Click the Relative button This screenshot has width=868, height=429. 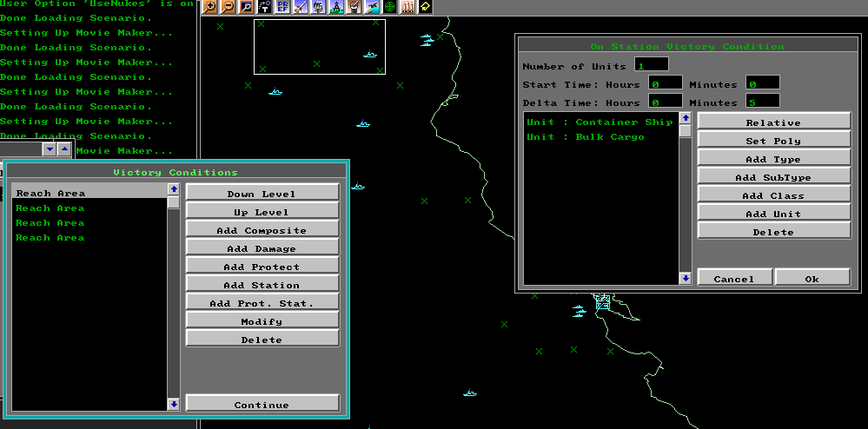[773, 122]
